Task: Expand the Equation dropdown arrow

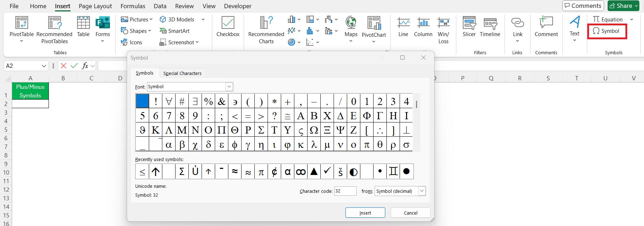Action: tap(632, 19)
